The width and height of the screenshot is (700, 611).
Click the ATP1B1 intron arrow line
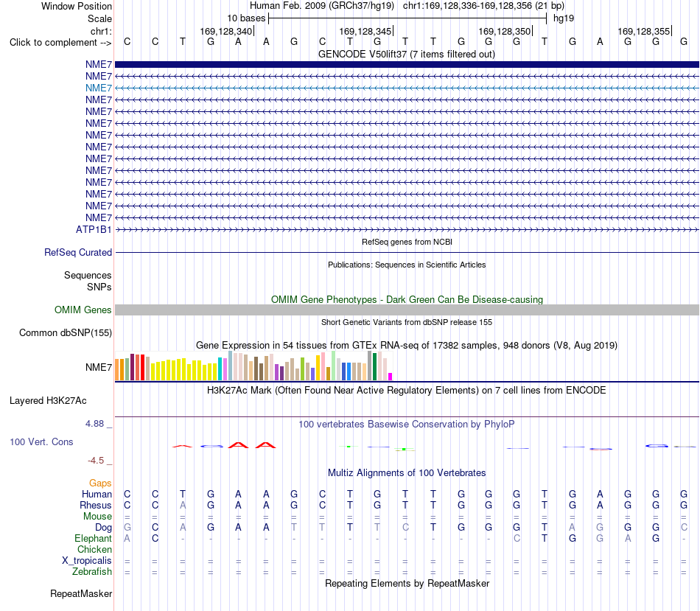(407, 229)
